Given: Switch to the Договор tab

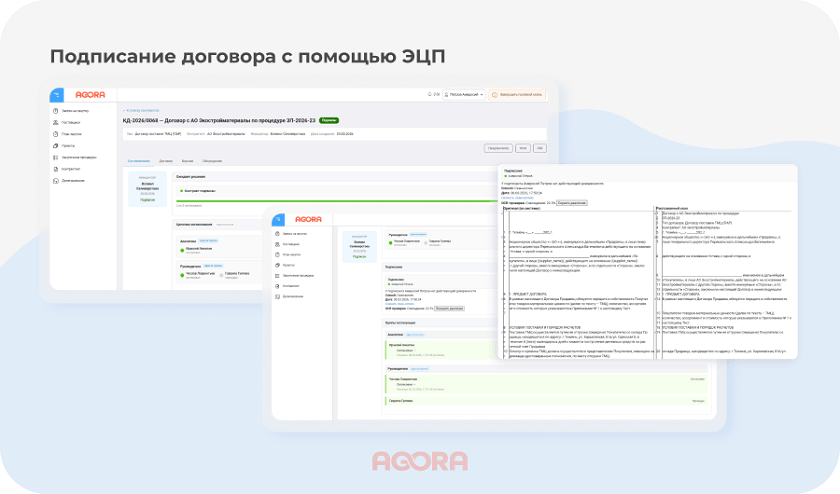Looking at the screenshot, I should click(166, 161).
